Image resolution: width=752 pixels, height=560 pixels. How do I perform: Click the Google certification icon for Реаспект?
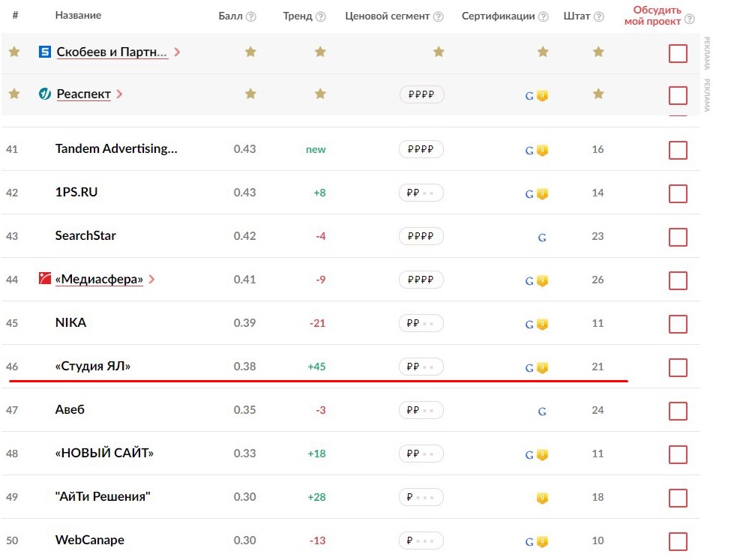pos(529,96)
